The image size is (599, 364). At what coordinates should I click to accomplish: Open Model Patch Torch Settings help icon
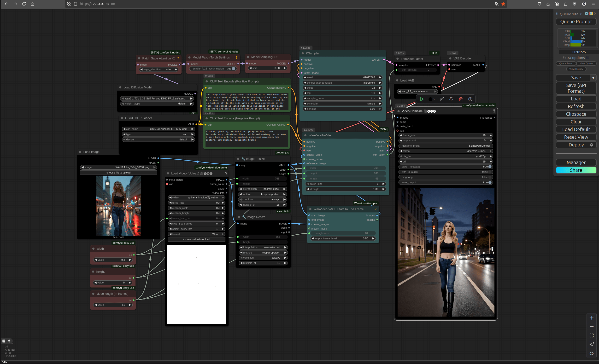point(236,58)
